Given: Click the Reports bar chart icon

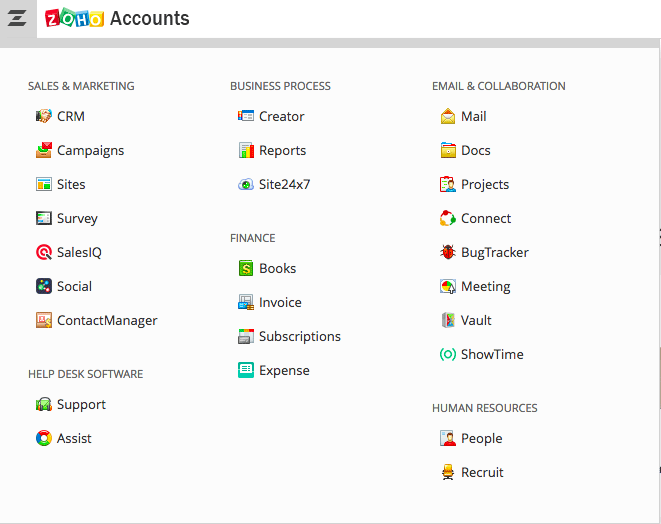Looking at the screenshot, I should coord(246,150).
